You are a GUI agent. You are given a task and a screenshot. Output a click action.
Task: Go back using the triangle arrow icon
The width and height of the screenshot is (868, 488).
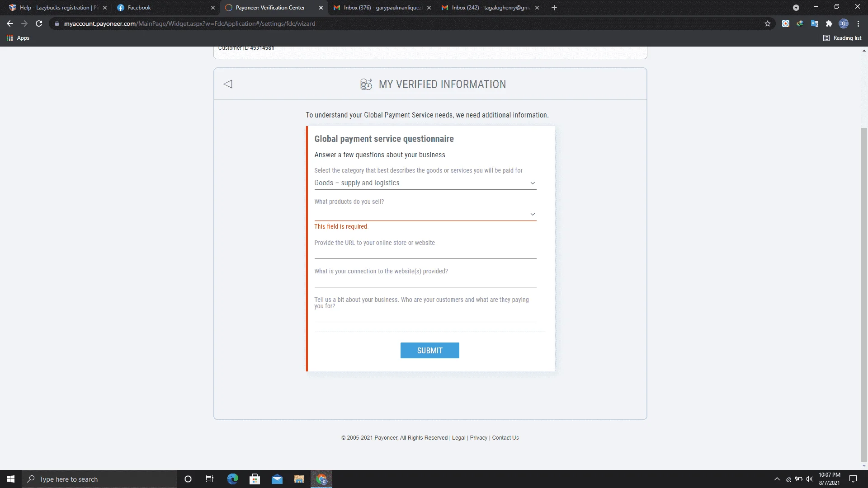228,84
